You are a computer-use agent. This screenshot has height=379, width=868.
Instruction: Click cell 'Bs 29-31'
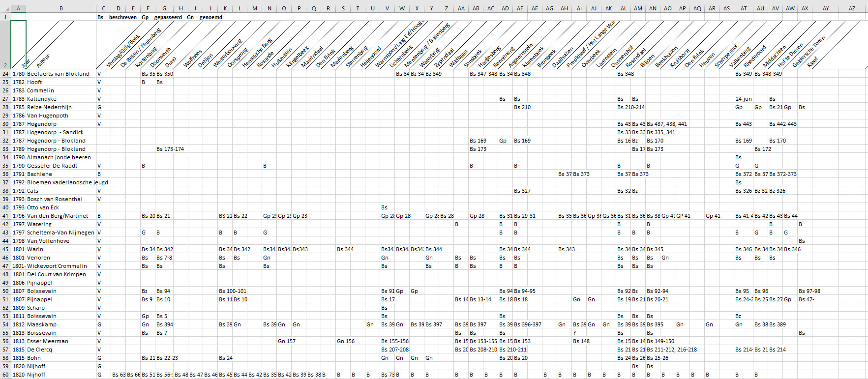(524, 216)
